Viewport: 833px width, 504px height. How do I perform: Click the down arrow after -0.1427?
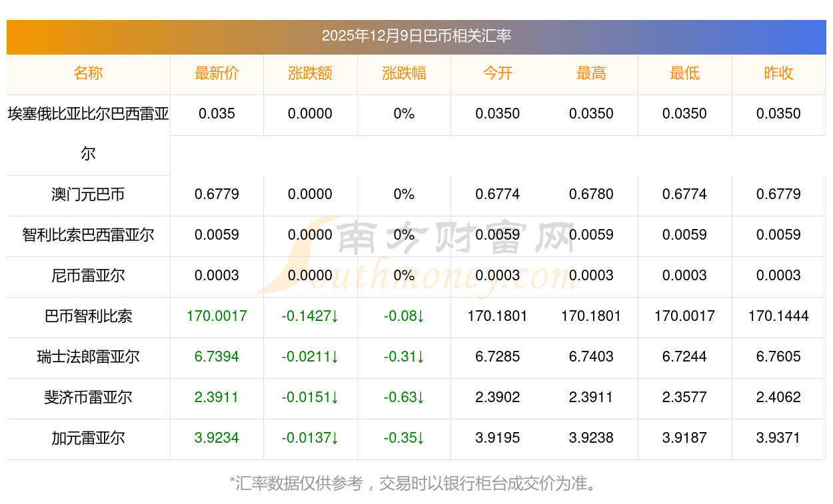335,317
